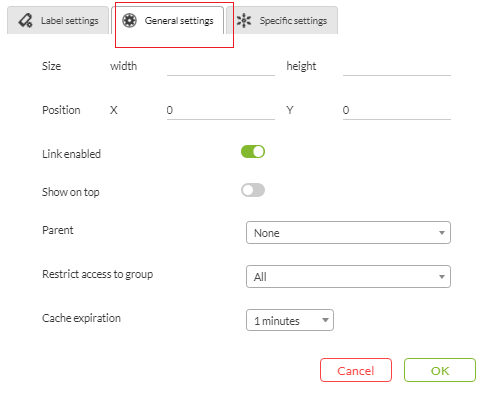Click the General settings gear icon
Viewport: 500px width, 413px height.
pyautogui.click(x=129, y=21)
